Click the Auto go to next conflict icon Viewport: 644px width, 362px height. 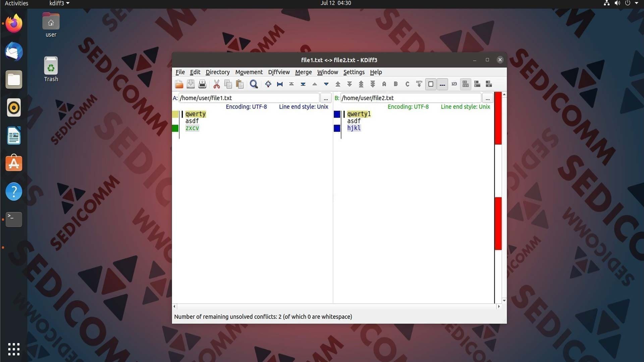[419, 84]
